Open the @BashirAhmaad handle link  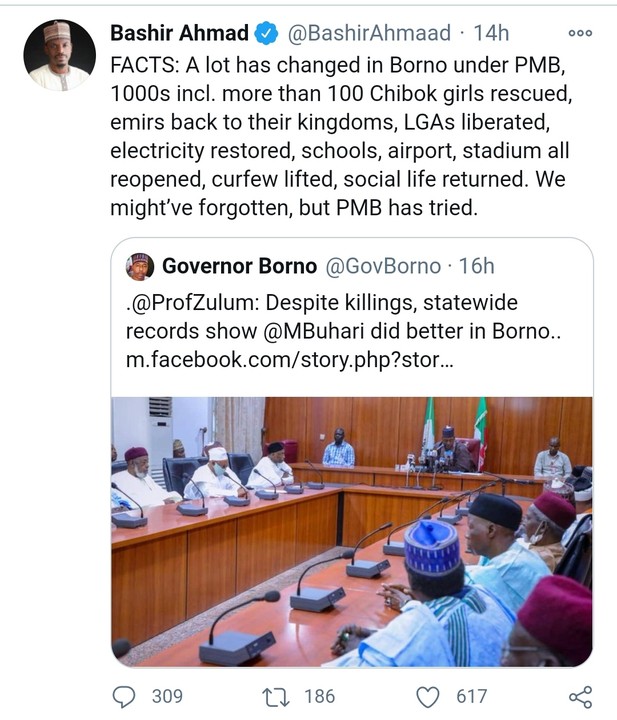[x=370, y=33]
